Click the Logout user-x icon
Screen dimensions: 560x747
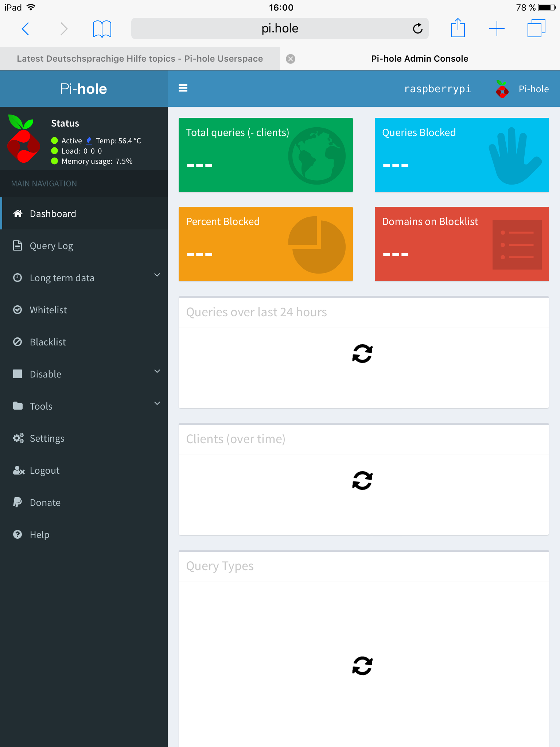click(x=19, y=470)
